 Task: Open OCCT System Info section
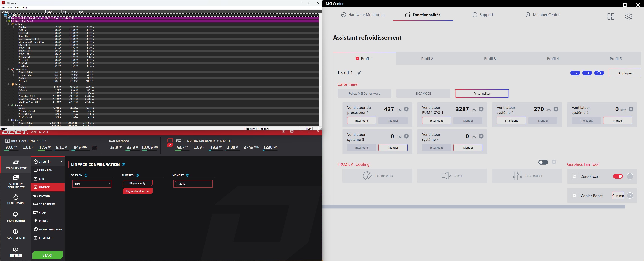tap(16, 235)
